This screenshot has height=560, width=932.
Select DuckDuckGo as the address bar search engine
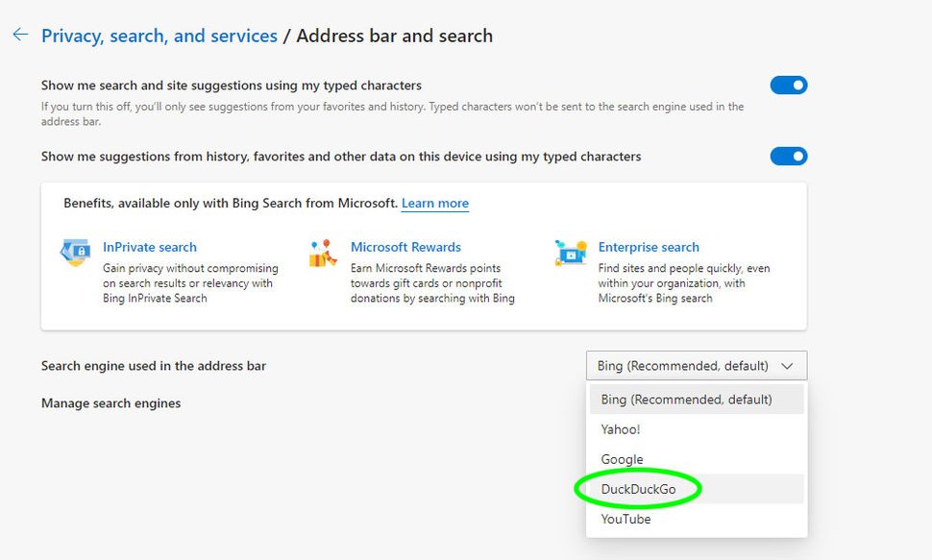pos(640,489)
